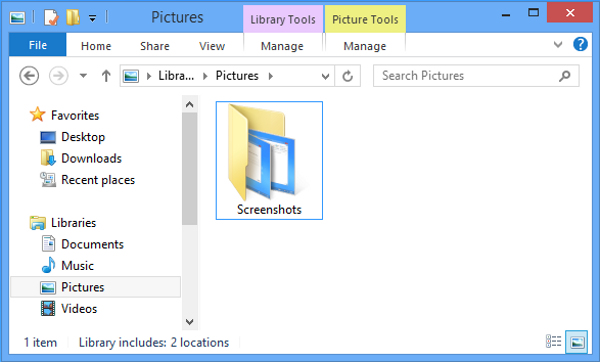Image resolution: width=600 pixels, height=362 pixels.
Task: Open Picture Tools Manage tab
Action: point(365,46)
